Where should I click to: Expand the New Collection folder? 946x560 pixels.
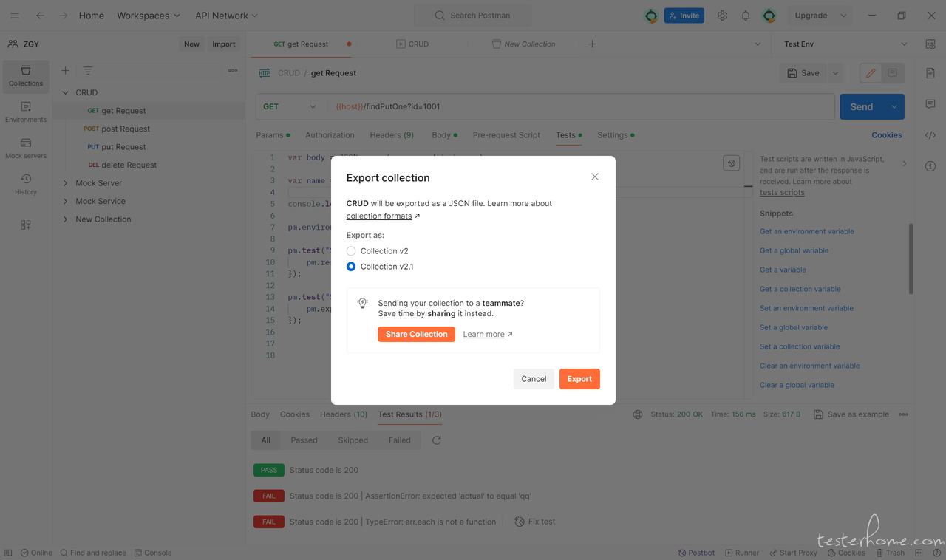click(65, 219)
